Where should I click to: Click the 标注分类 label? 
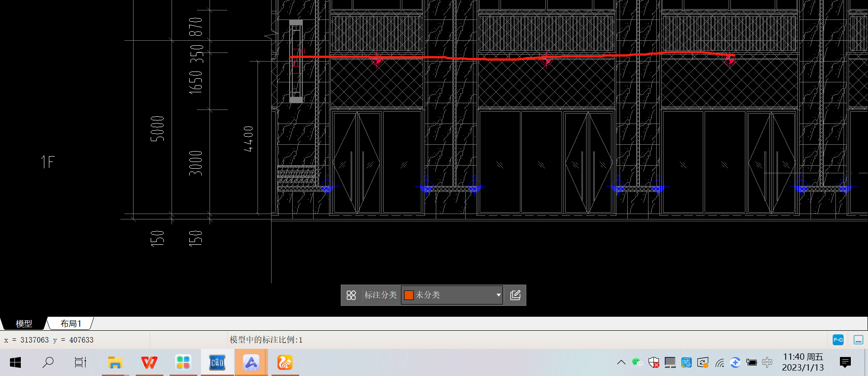pyautogui.click(x=381, y=295)
